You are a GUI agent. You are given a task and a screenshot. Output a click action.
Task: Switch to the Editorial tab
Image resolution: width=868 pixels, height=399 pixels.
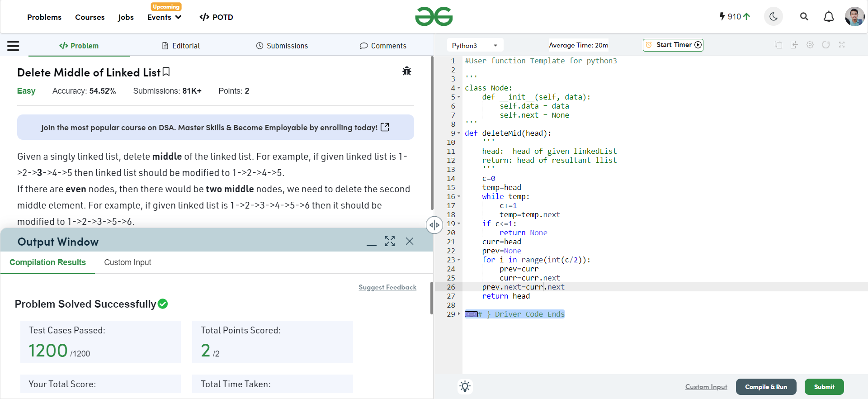[181, 46]
